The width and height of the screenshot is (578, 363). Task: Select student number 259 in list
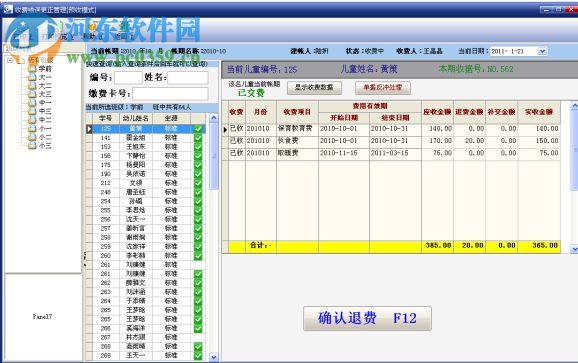tap(106, 247)
